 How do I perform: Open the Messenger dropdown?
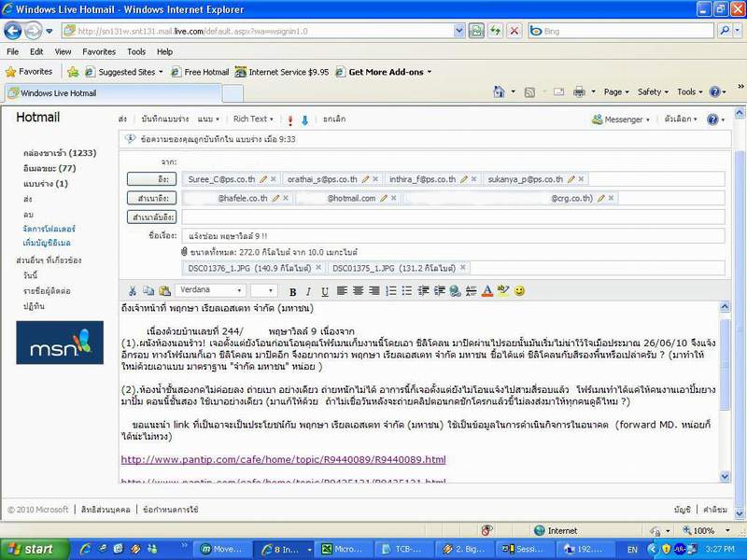click(620, 119)
